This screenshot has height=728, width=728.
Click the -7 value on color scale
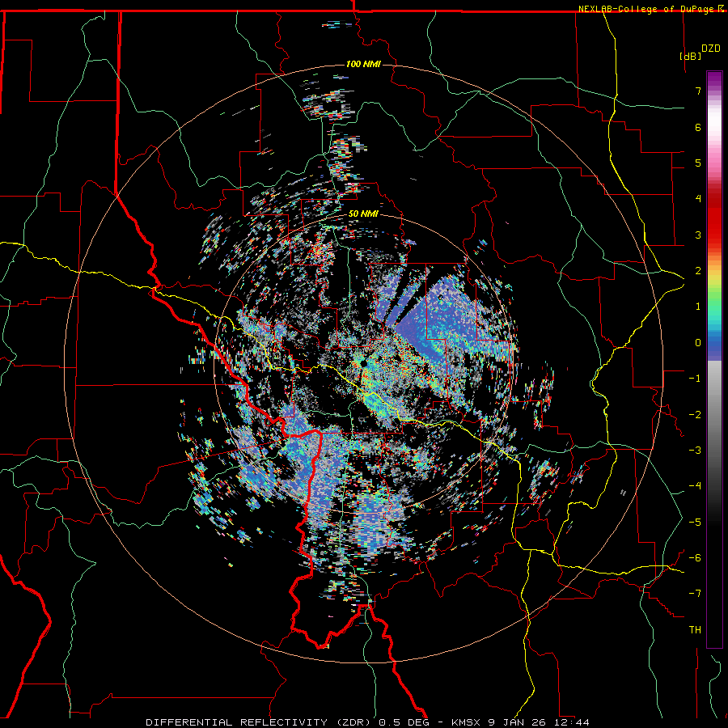695,594
